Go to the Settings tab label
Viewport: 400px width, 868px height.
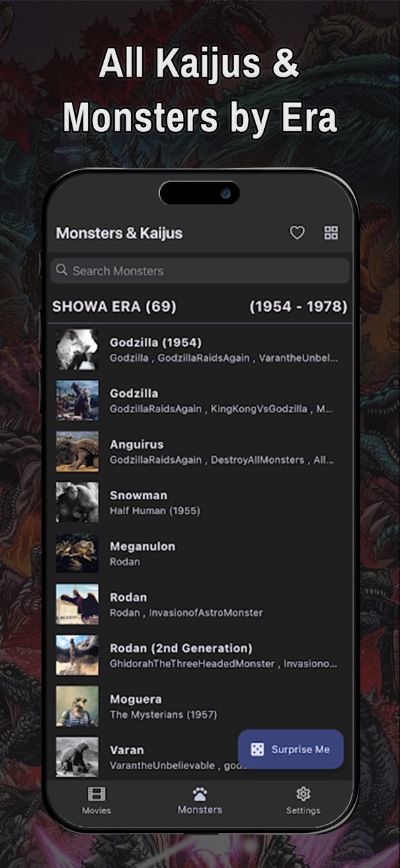coord(303,810)
